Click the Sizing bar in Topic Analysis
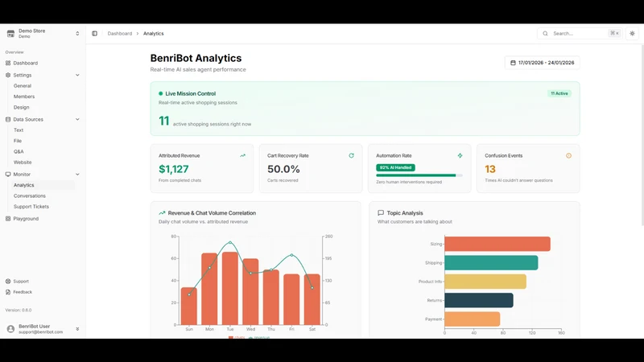 click(497, 244)
